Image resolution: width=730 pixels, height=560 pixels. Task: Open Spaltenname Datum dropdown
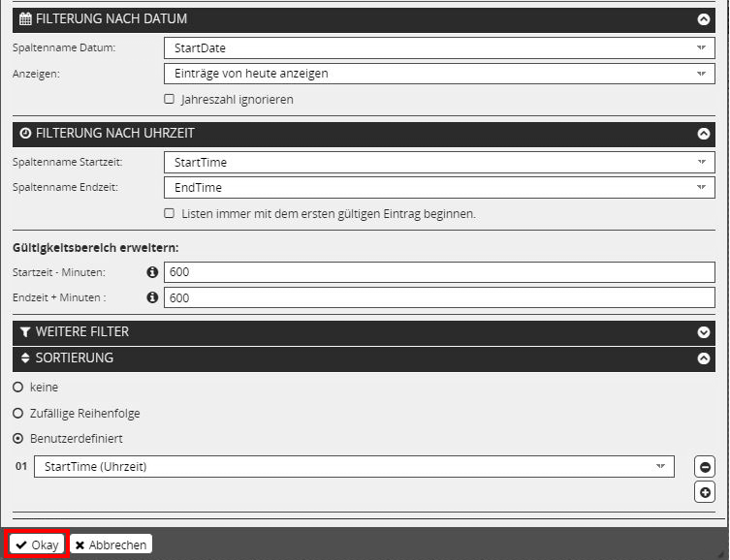pyautogui.click(x=439, y=47)
